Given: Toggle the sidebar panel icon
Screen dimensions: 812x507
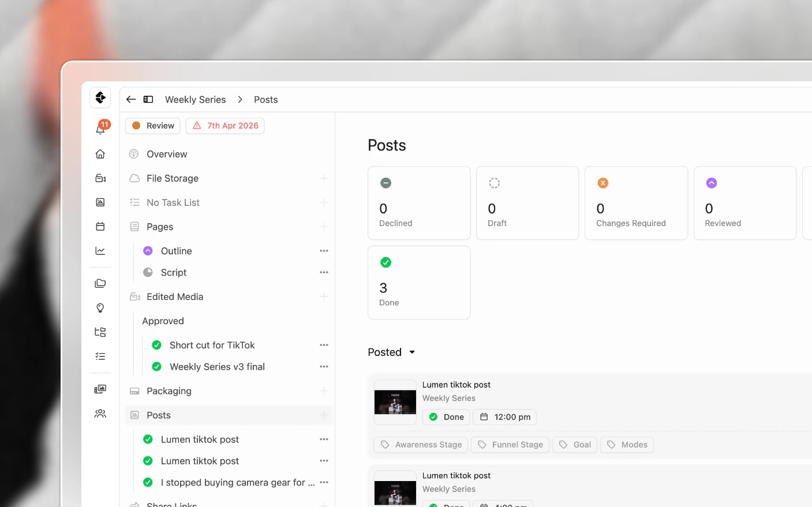Looking at the screenshot, I should pyautogui.click(x=148, y=99).
